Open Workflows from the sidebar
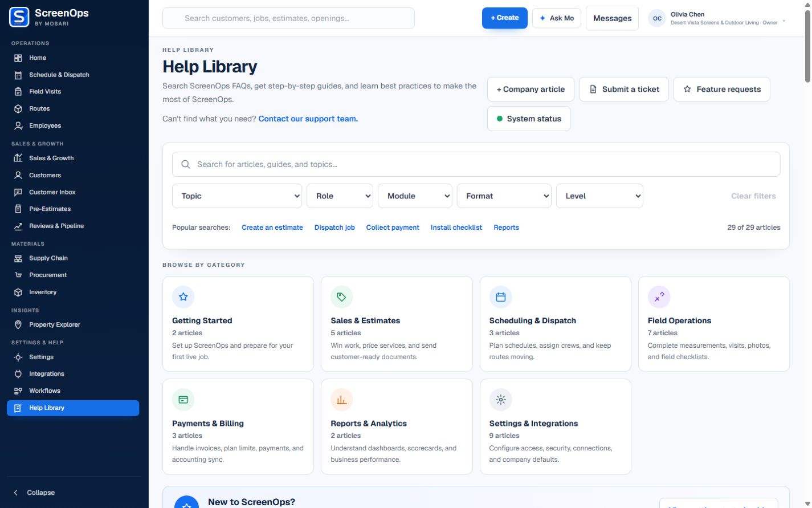The height and width of the screenshot is (508, 812). [73, 391]
